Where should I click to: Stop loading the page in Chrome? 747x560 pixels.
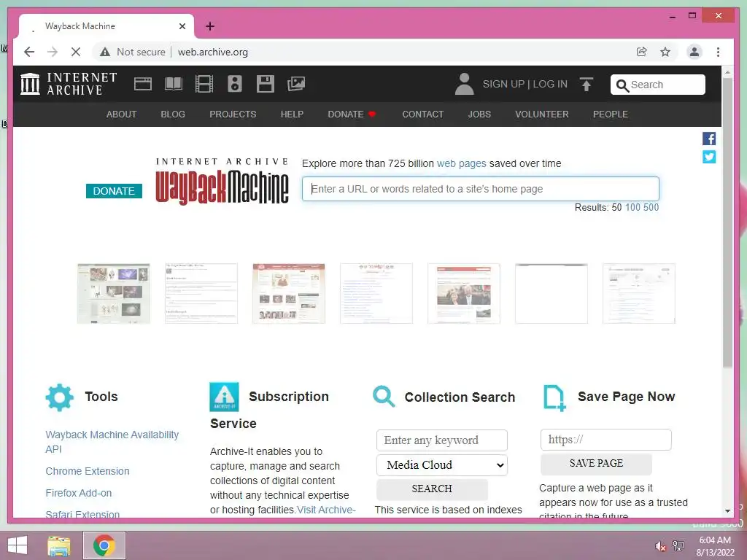tap(76, 52)
